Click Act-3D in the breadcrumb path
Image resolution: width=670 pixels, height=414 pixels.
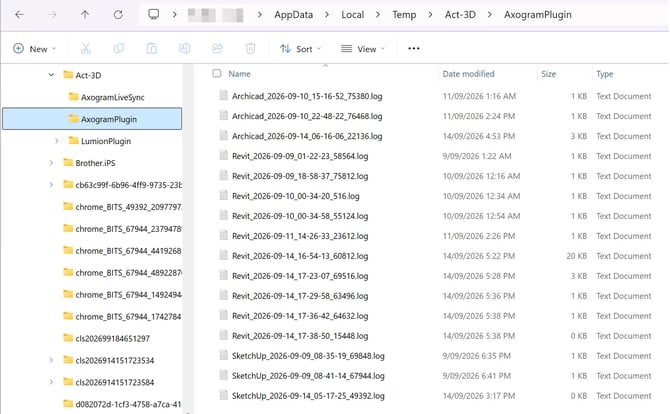click(x=460, y=15)
